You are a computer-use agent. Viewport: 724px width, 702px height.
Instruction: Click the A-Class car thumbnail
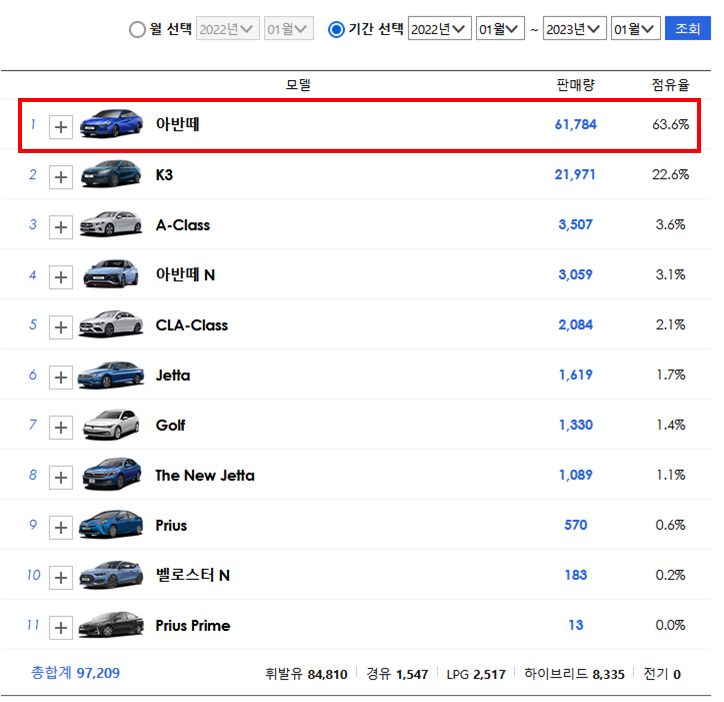point(111,224)
